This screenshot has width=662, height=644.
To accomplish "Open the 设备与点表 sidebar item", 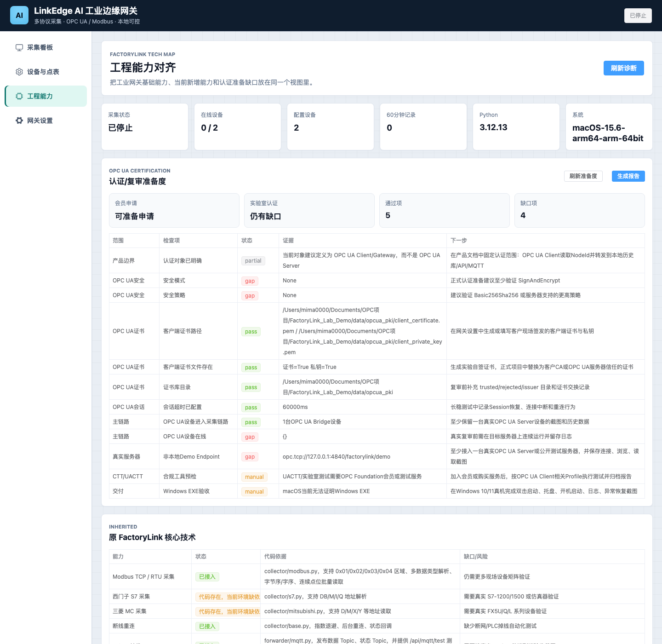I will tap(46, 72).
